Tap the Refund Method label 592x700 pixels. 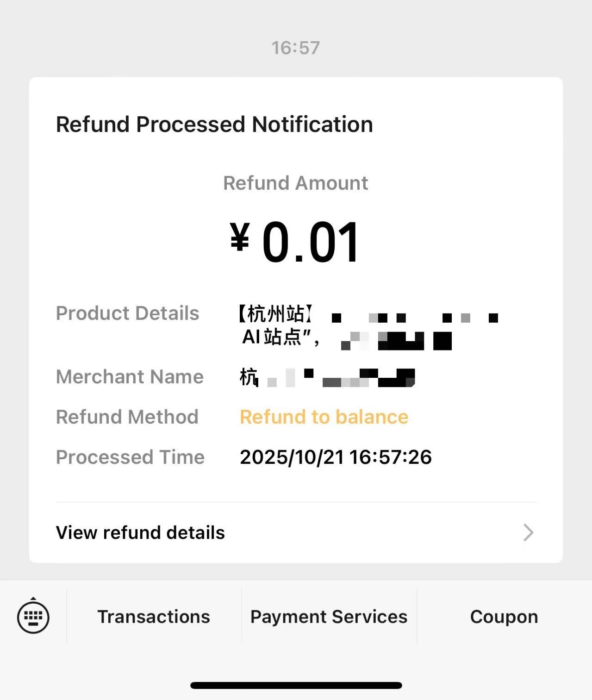pos(127,417)
